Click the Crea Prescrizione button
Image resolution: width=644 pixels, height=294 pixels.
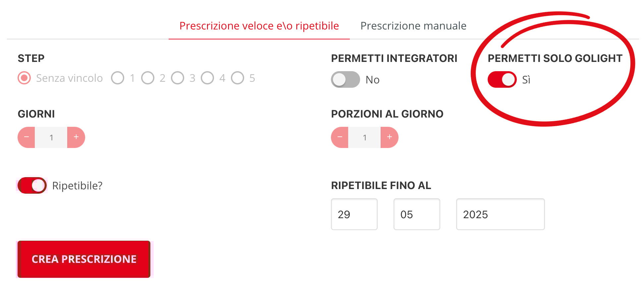pyautogui.click(x=84, y=259)
